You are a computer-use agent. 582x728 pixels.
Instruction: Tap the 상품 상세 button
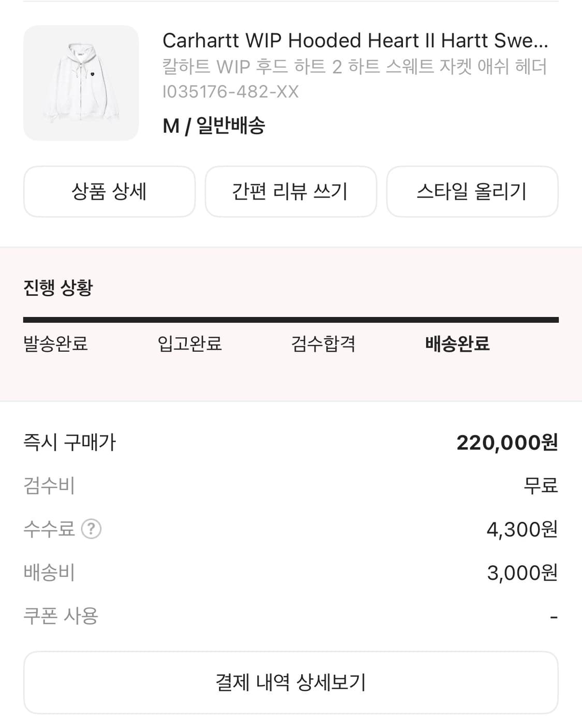click(109, 191)
